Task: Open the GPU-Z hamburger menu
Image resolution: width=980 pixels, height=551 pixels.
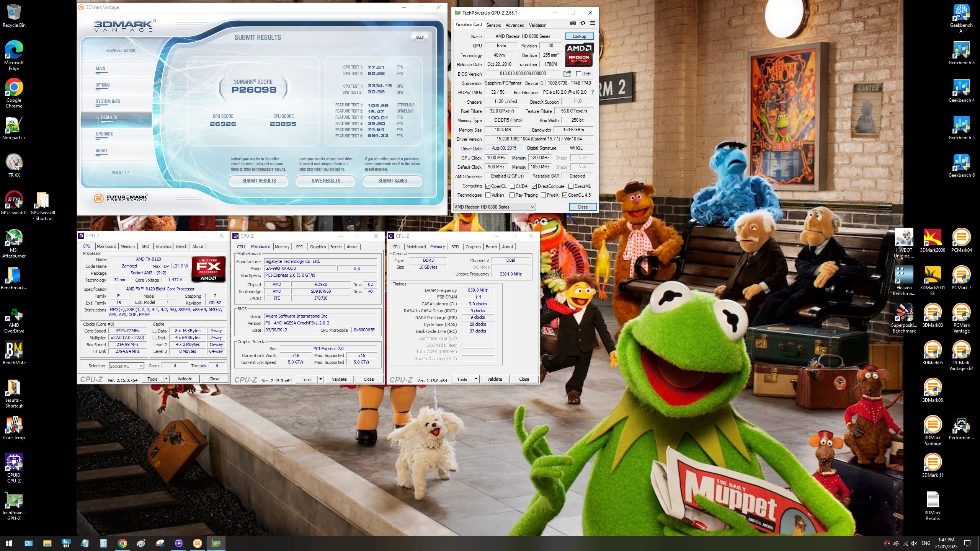Action: 593,23
